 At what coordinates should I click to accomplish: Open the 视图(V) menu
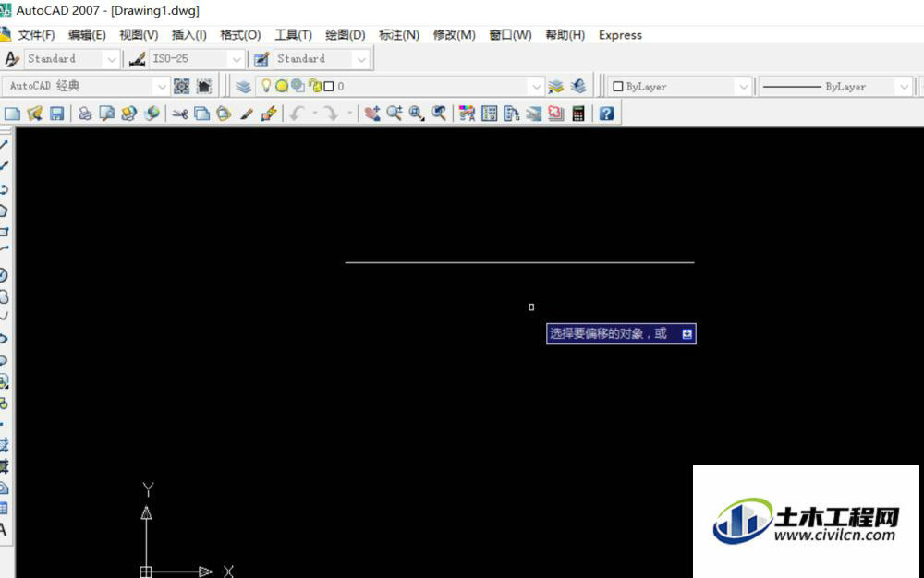click(x=139, y=35)
